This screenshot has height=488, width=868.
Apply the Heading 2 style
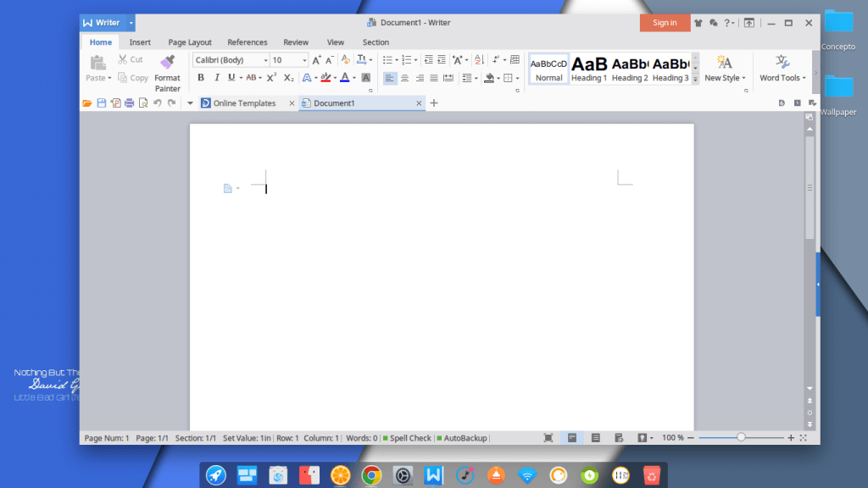pos(630,69)
